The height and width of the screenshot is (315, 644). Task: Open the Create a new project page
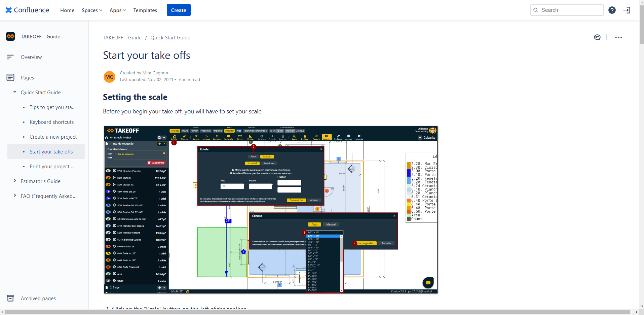[53, 137]
